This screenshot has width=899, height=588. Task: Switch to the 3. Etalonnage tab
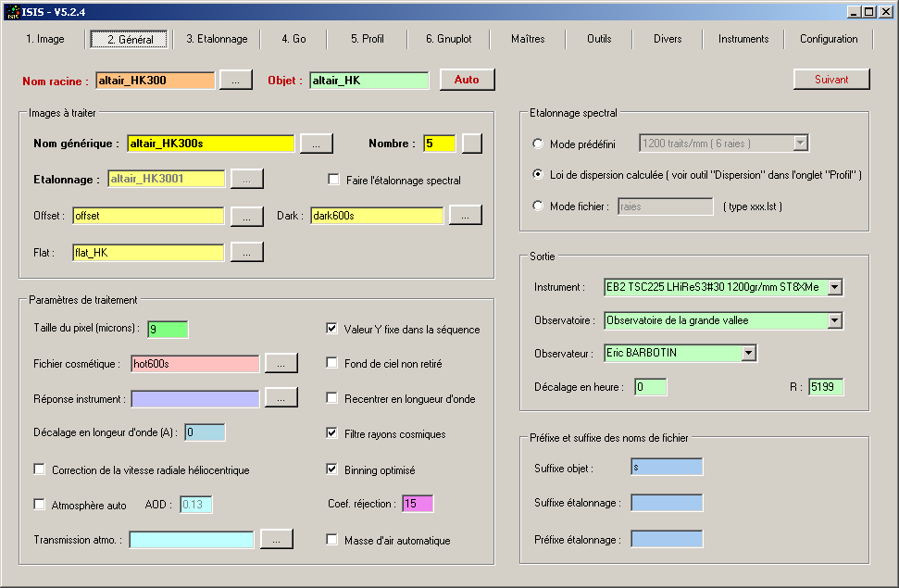(217, 39)
